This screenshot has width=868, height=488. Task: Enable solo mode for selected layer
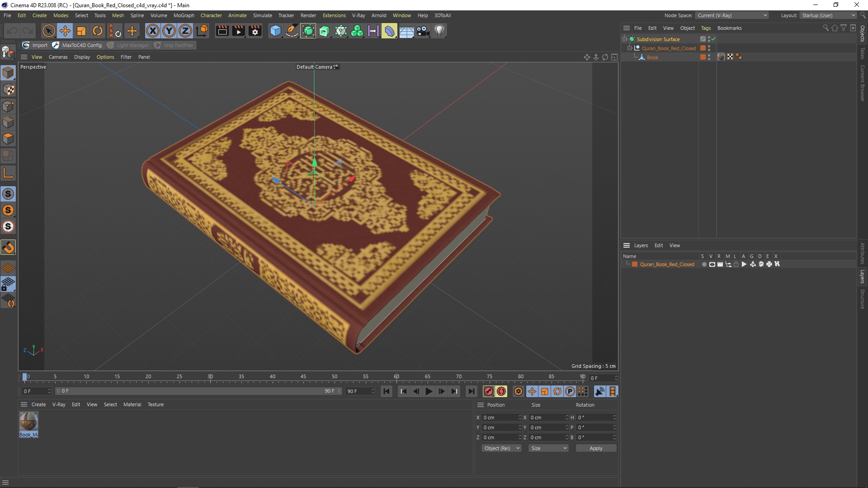point(703,264)
